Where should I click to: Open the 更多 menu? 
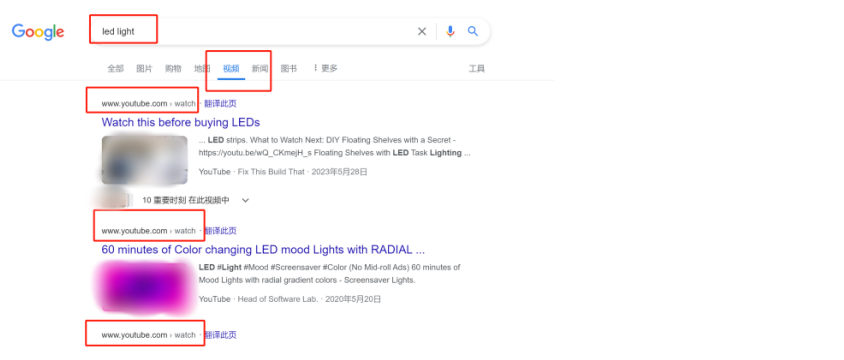(325, 68)
